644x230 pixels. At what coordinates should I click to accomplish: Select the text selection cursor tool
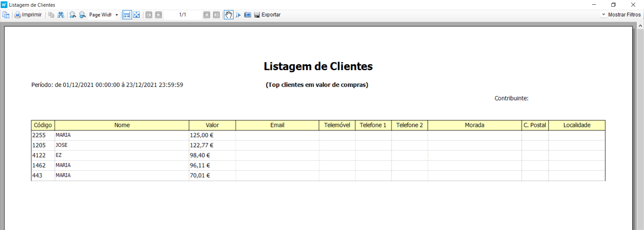click(238, 15)
